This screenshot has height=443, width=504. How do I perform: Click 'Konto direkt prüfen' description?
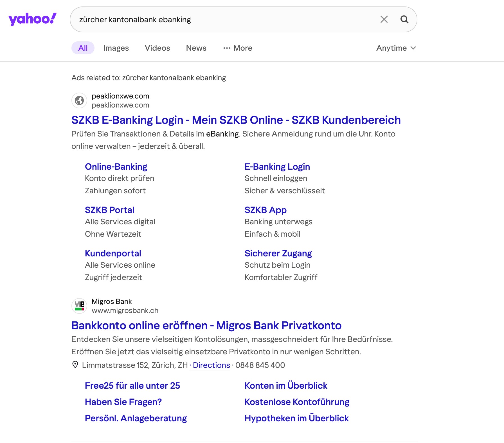coord(120,178)
